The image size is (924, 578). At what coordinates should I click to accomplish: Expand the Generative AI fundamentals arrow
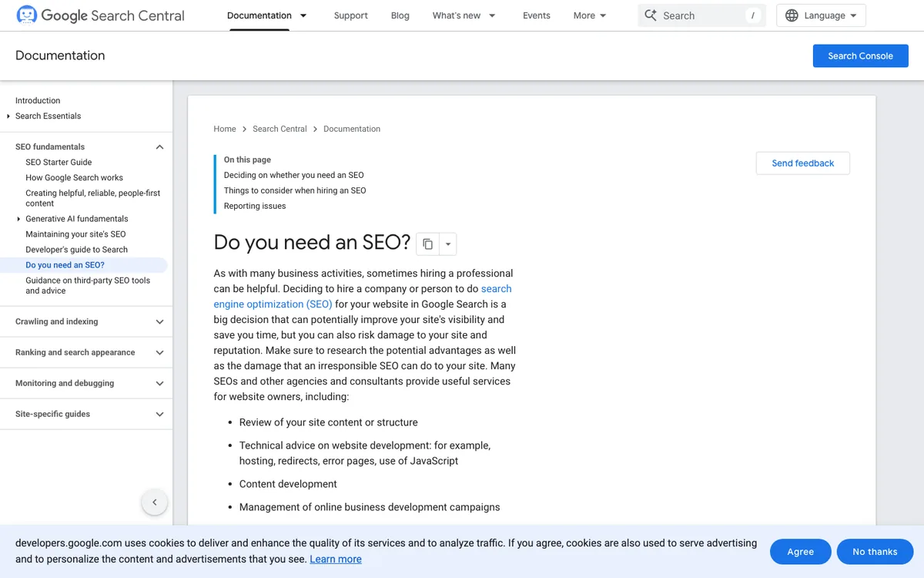18,219
